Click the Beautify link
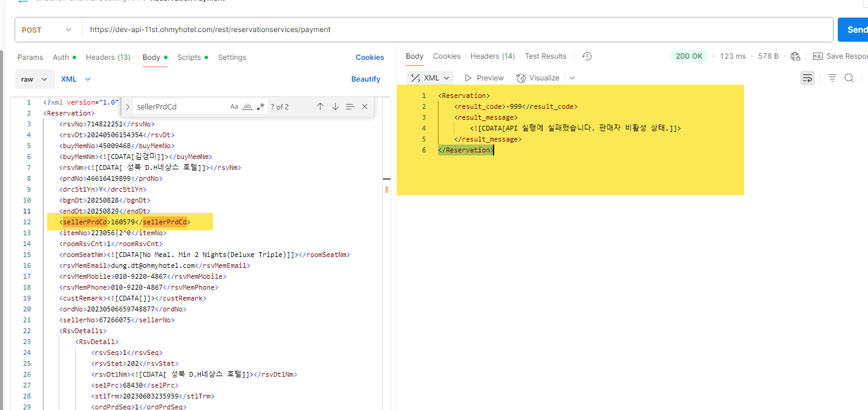Viewport: 868px width, 410px height. click(x=365, y=79)
